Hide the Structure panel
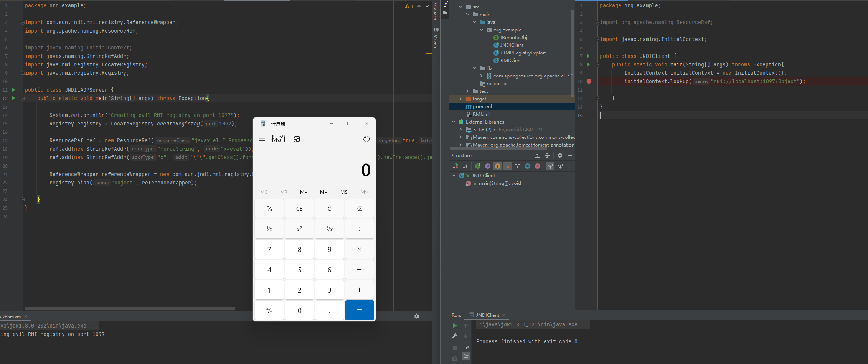 tap(570, 155)
